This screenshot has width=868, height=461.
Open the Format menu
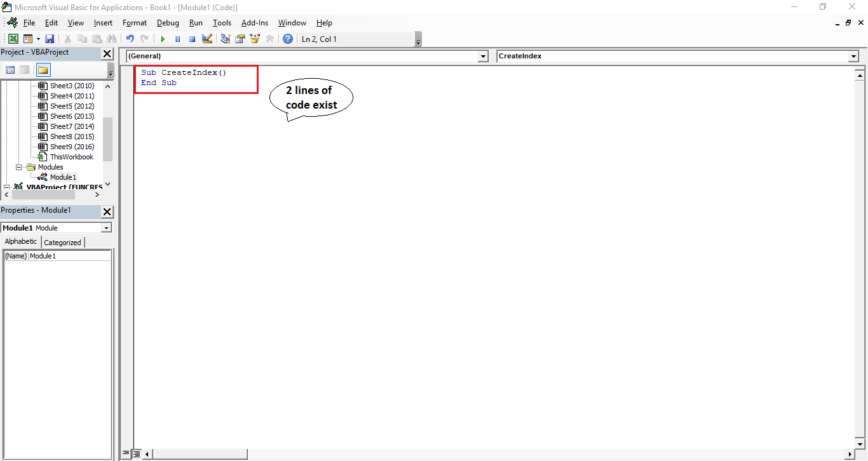coord(135,23)
